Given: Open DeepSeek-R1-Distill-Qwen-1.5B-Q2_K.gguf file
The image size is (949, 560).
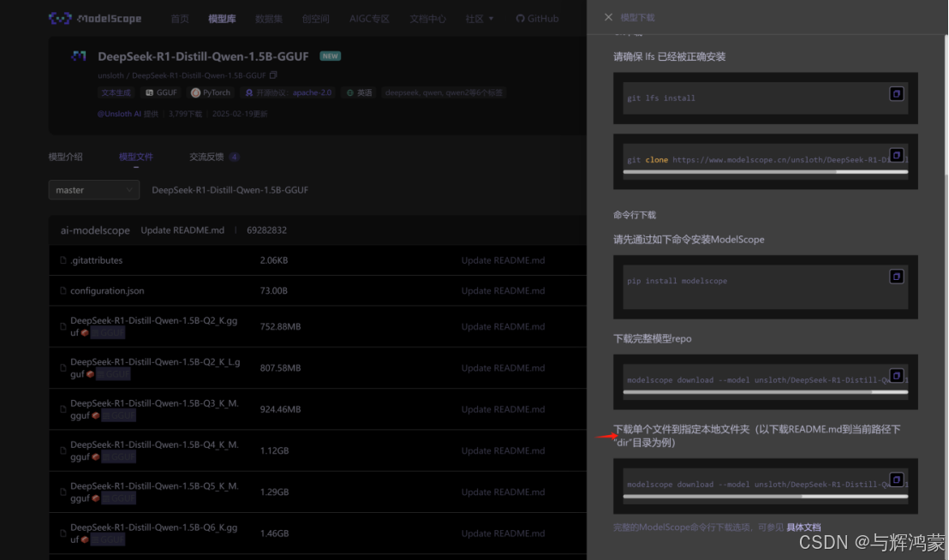Looking at the screenshot, I should tap(153, 326).
